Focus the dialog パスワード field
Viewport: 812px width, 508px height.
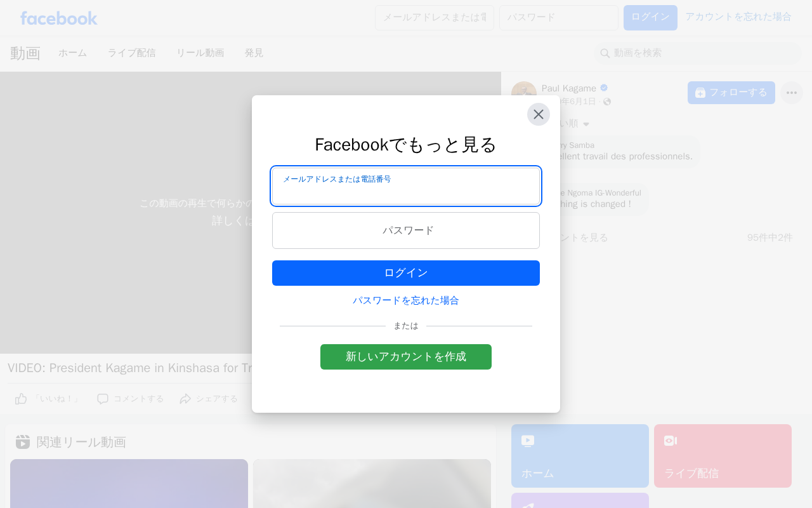pos(406,231)
